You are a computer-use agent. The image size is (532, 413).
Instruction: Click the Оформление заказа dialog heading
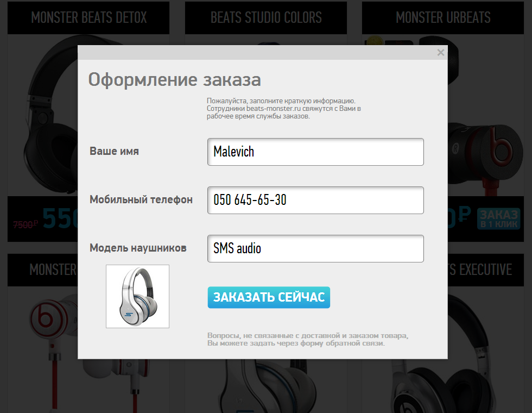pos(174,80)
